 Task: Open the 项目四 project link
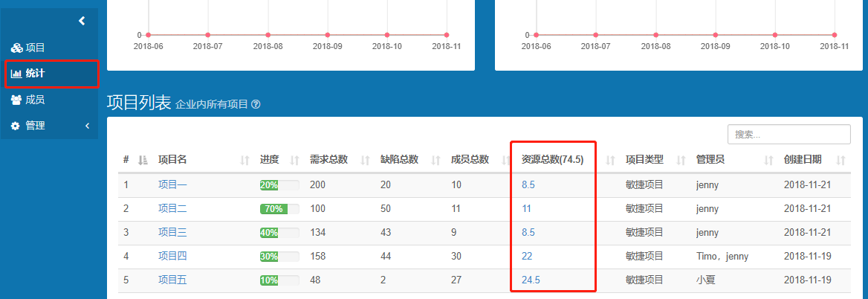[x=172, y=257]
